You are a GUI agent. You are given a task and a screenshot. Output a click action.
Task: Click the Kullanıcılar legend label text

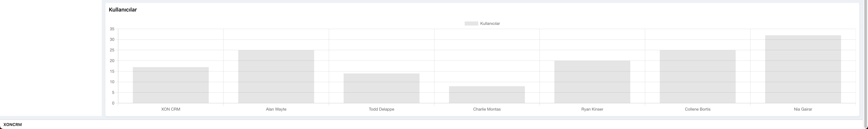tap(490, 24)
